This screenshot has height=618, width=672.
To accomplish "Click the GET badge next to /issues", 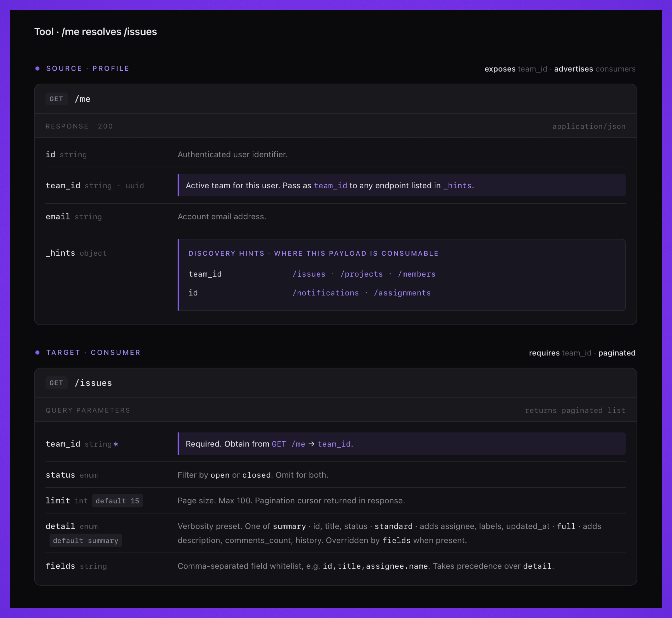I will pyautogui.click(x=56, y=383).
